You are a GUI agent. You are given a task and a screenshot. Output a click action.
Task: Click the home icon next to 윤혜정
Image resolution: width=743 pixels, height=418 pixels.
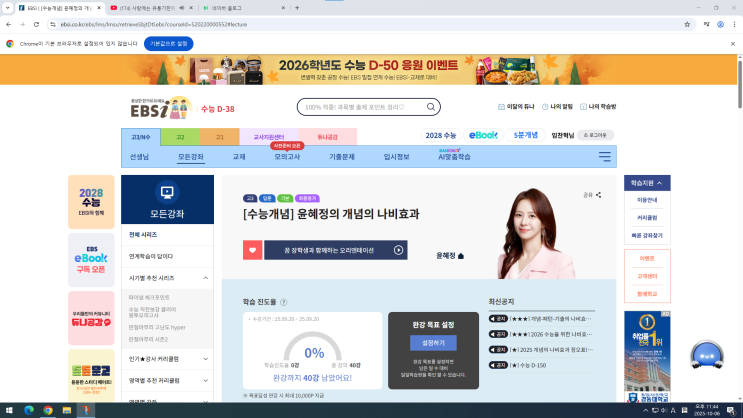[x=461, y=256]
